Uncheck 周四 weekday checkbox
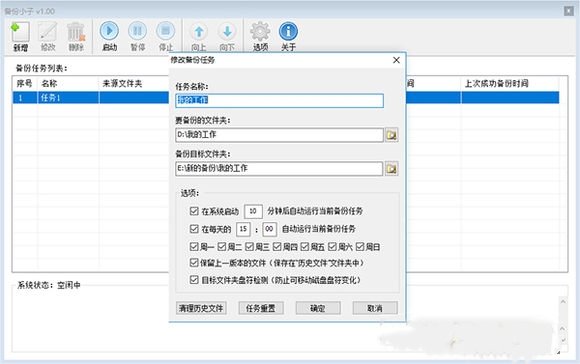Viewport: 580px width, 364px height. [x=277, y=246]
